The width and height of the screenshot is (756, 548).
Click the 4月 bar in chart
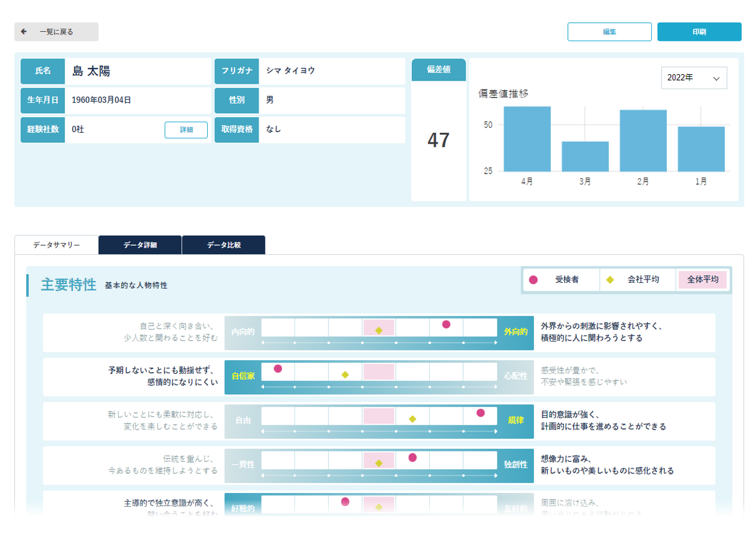pos(527,139)
